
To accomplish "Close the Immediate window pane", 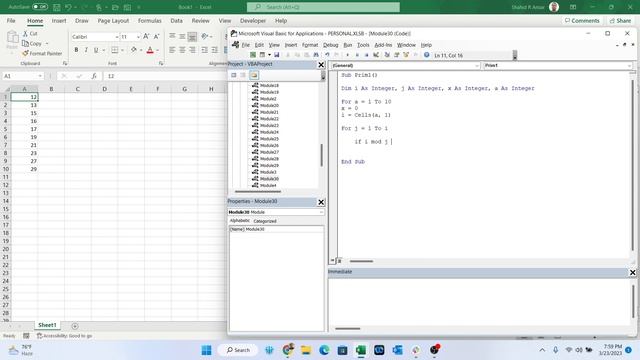I will pyautogui.click(x=633, y=272).
